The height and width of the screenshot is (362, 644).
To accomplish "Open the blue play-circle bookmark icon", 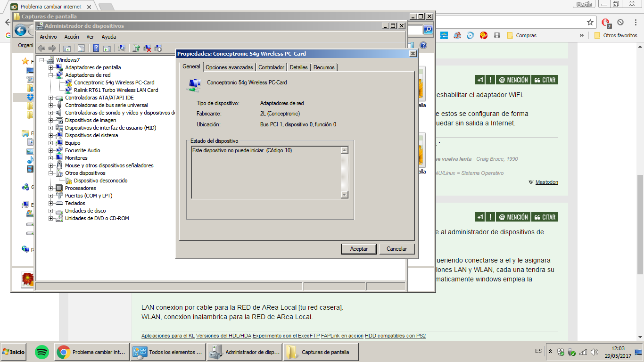I will pos(471,35).
